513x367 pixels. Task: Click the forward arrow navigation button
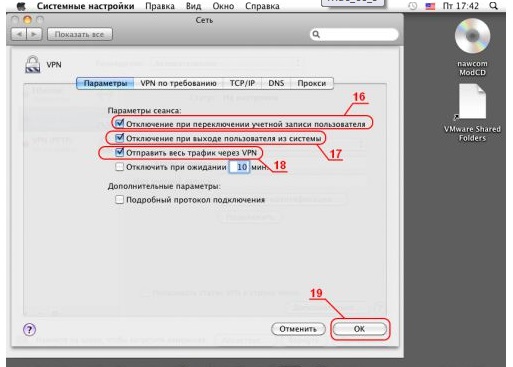tap(34, 34)
